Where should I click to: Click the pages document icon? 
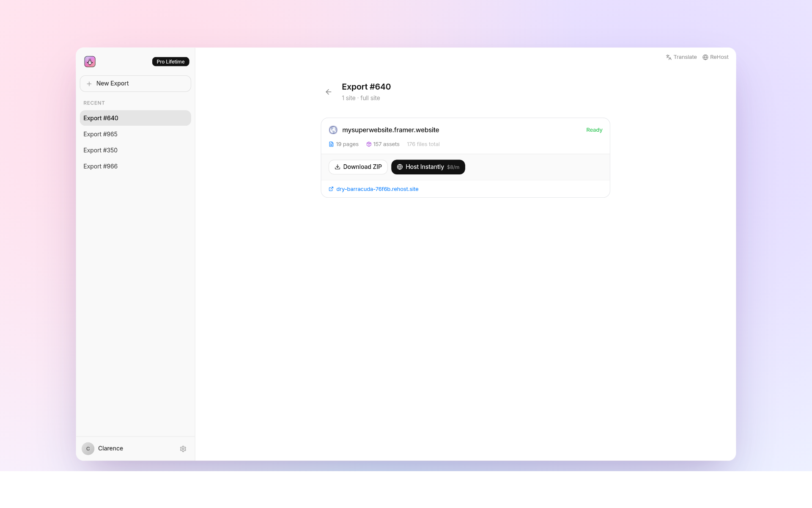(x=331, y=144)
